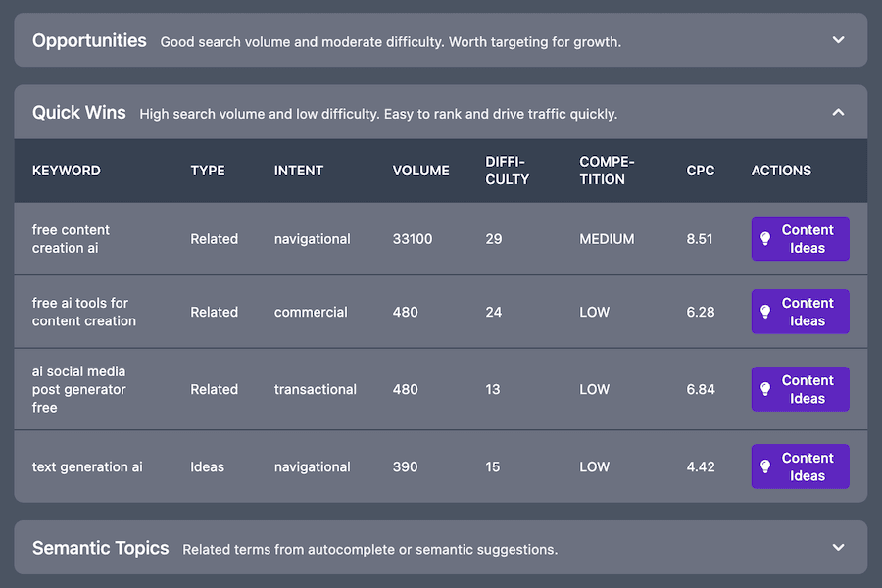Click the MEDIUM competition badge

coord(606,238)
